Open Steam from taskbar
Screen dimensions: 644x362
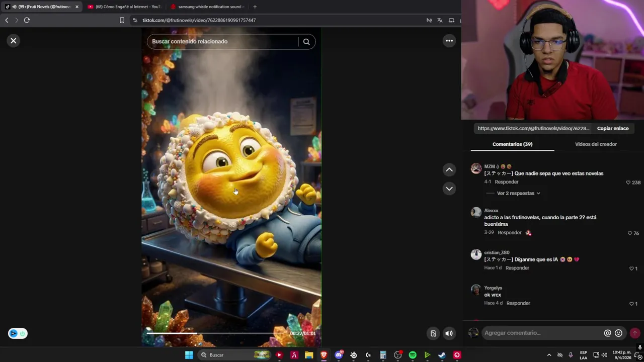[442, 355]
